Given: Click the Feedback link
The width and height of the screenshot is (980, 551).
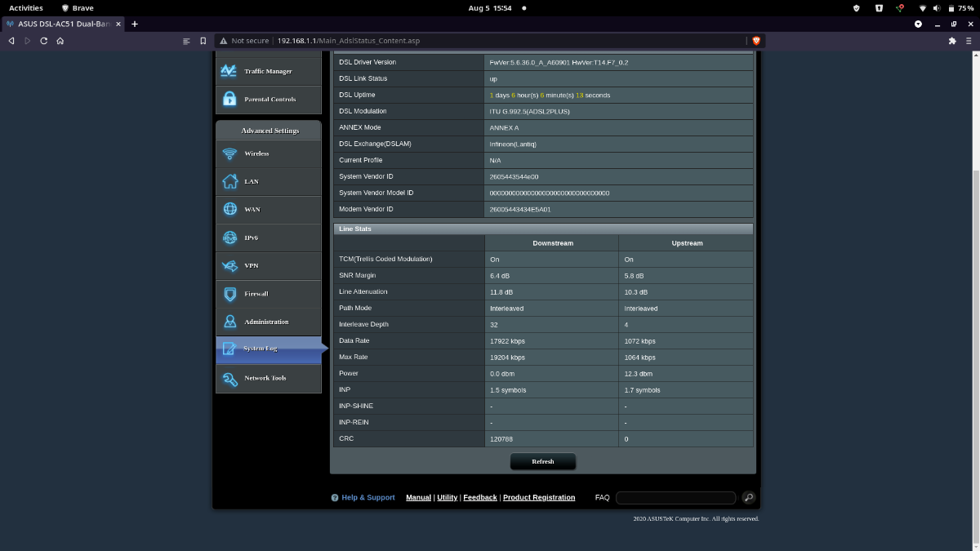Looking at the screenshot, I should (x=480, y=497).
